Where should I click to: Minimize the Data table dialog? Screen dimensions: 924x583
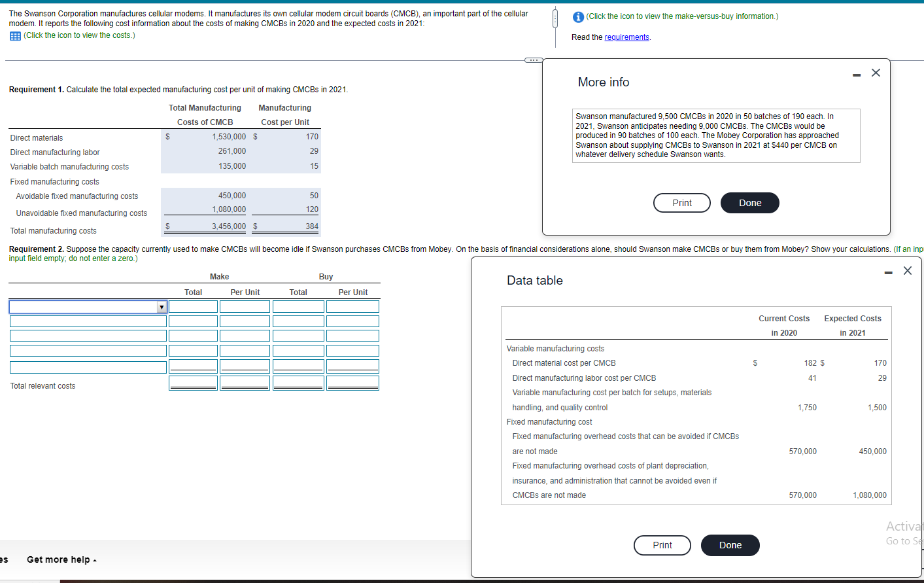888,273
